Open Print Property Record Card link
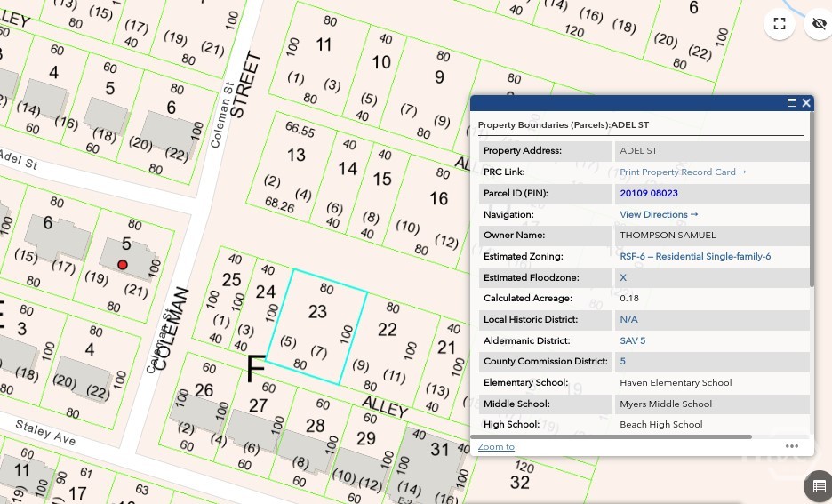This screenshot has width=832, height=504. (683, 172)
